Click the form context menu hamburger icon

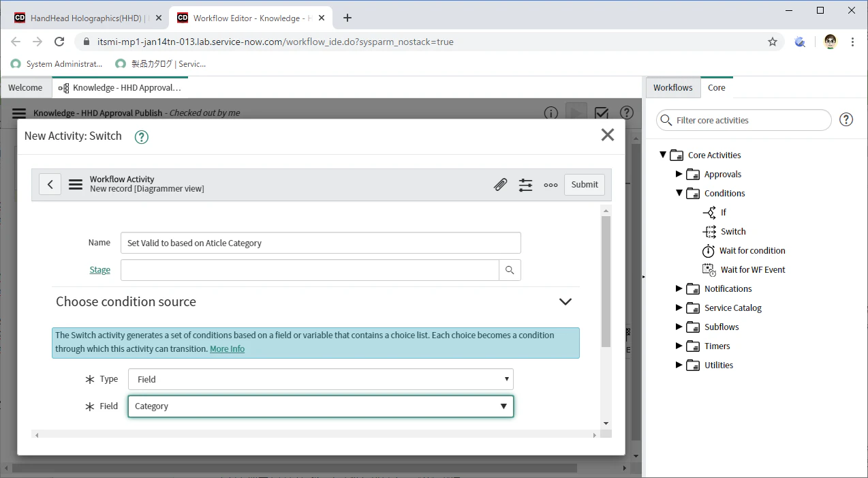click(76, 185)
